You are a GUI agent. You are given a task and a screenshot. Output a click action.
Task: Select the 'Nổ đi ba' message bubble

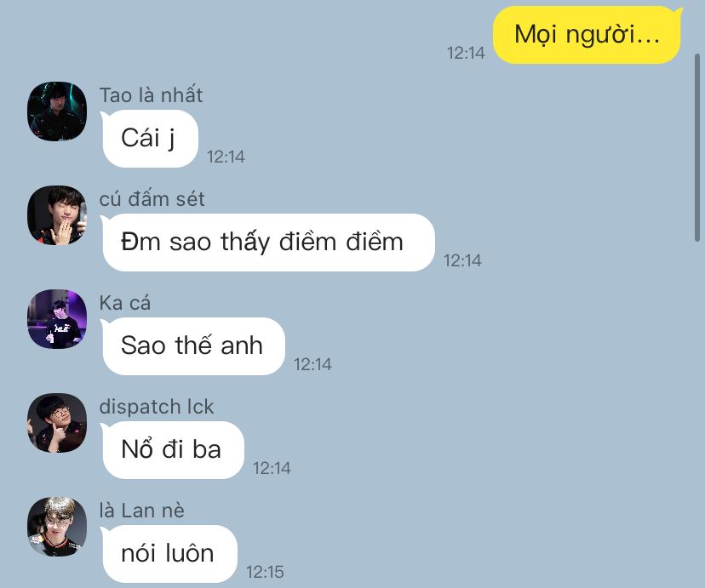tap(173, 449)
